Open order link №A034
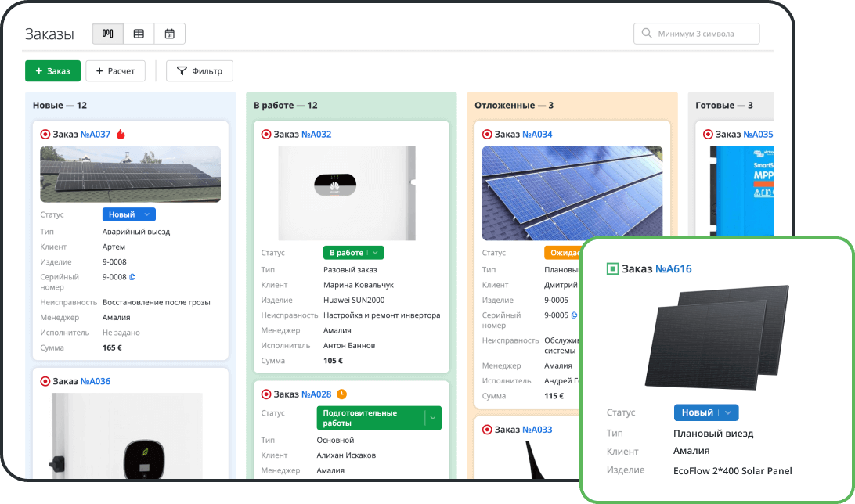This screenshot has height=504, width=855. coord(537,135)
